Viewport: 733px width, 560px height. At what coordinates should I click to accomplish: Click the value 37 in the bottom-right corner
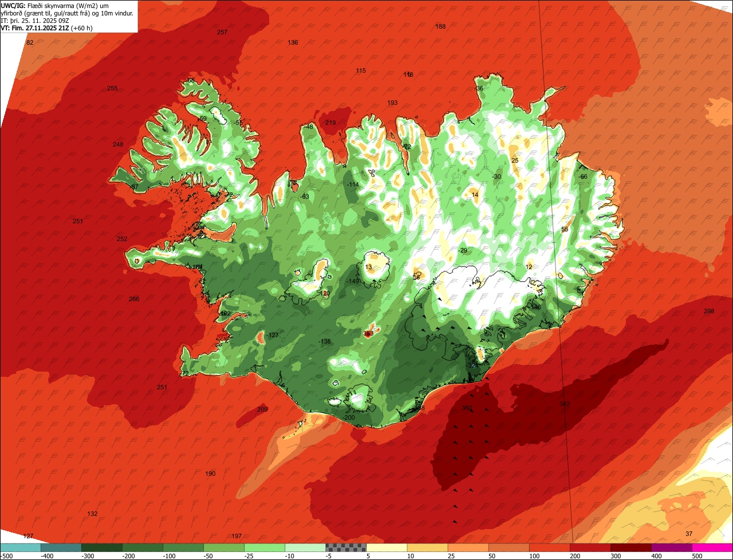click(x=689, y=534)
